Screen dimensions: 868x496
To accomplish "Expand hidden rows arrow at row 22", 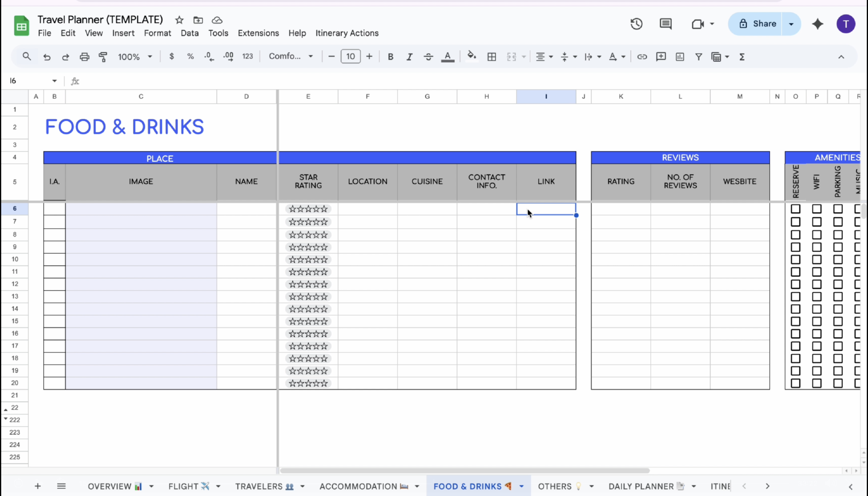I will (x=6, y=410).
